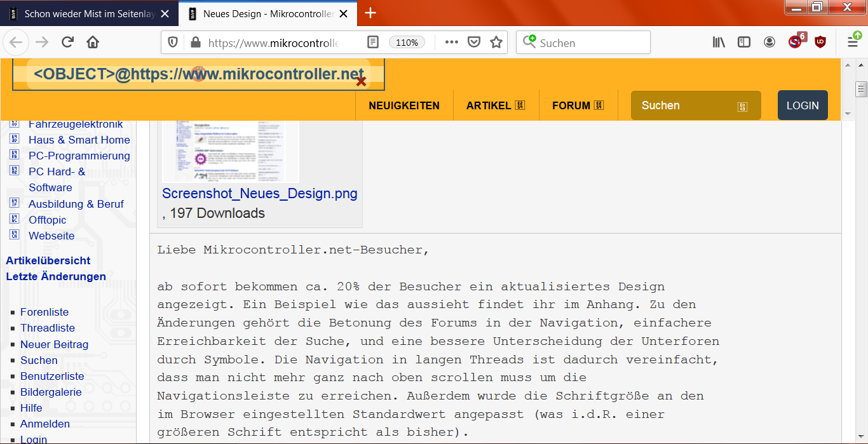Go back one page in Firefox
This screenshot has height=444, width=868.
(16, 43)
